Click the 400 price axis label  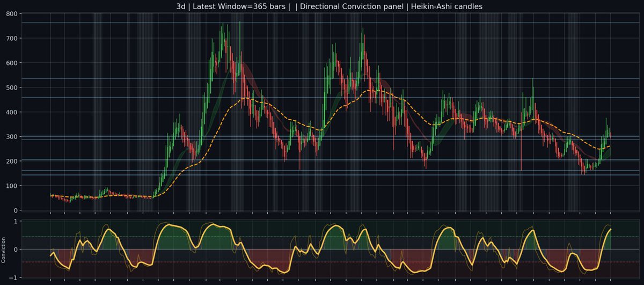[x=11, y=112]
